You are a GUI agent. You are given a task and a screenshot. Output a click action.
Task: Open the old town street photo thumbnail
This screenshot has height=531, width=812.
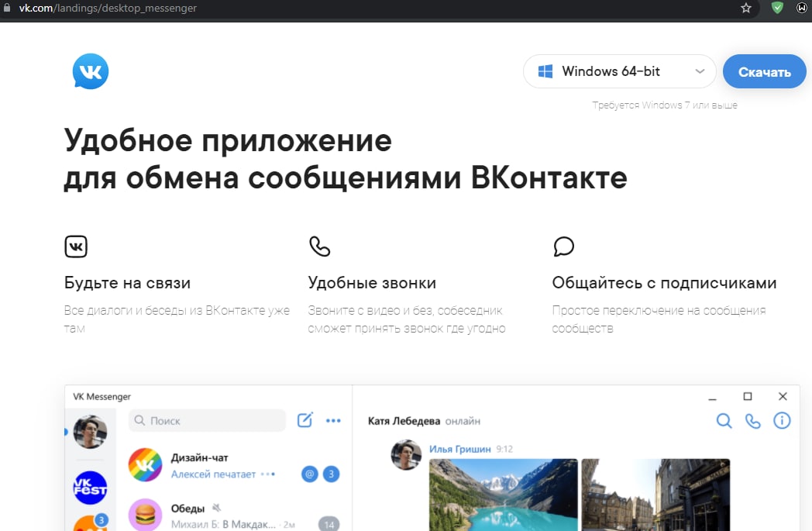pyautogui.click(x=655, y=495)
